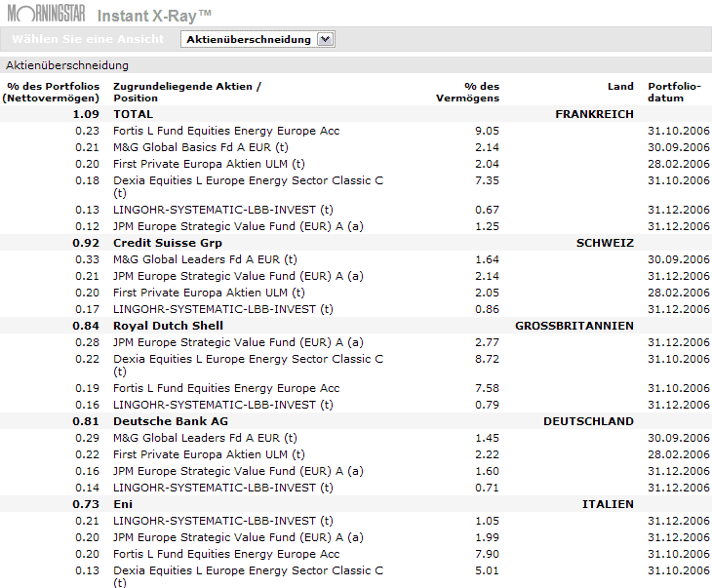Click FRANKREICH country label
The image size is (712, 588).
tap(594, 114)
